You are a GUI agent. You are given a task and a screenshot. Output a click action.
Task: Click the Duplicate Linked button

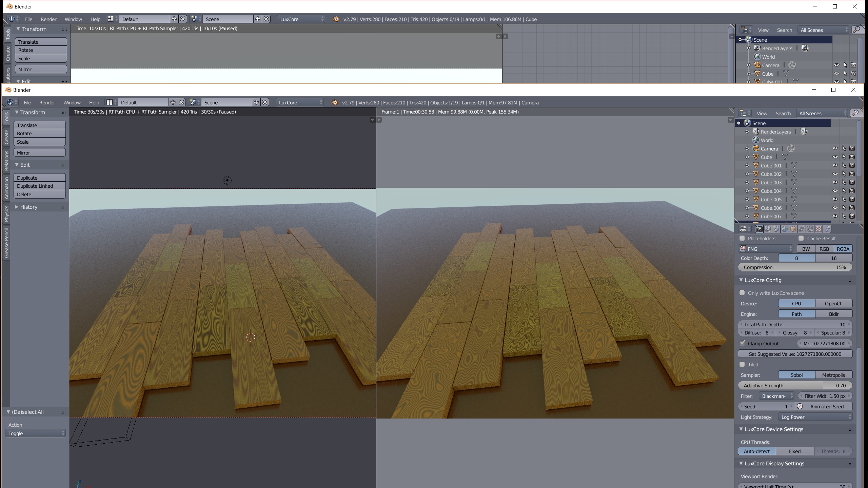(x=40, y=186)
